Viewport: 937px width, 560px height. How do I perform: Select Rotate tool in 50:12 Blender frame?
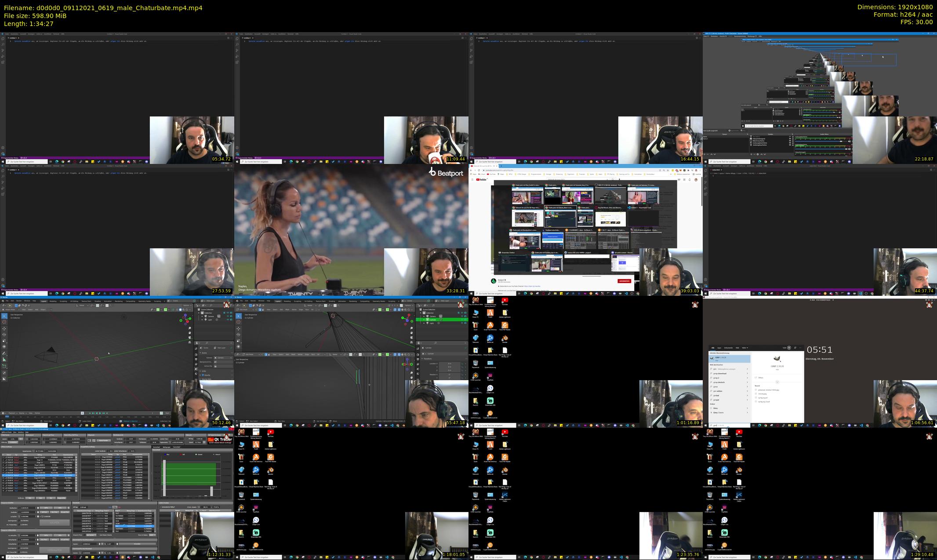[4, 335]
